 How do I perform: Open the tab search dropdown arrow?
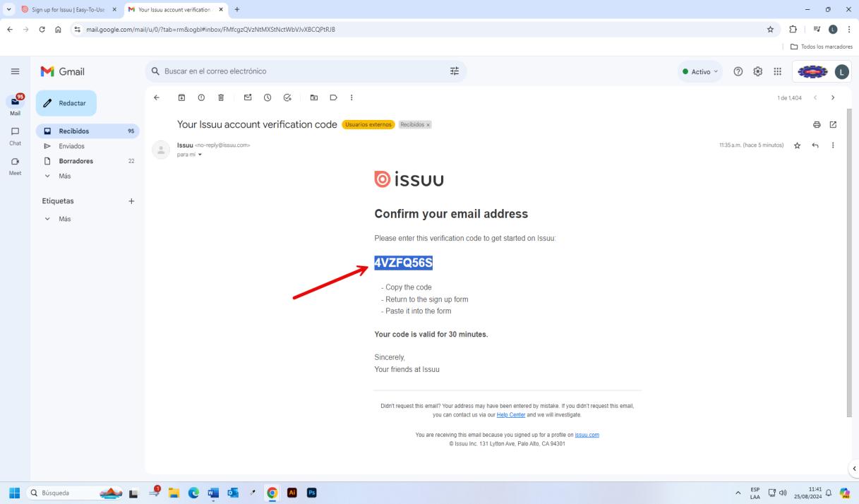click(8, 9)
